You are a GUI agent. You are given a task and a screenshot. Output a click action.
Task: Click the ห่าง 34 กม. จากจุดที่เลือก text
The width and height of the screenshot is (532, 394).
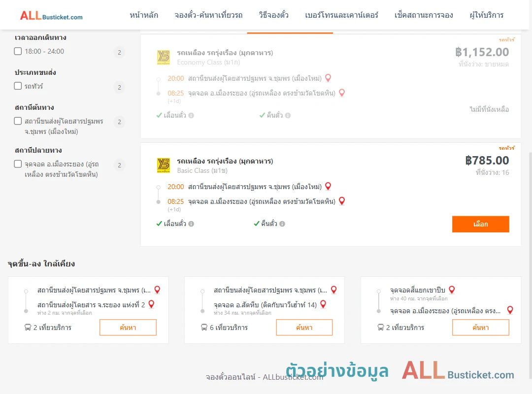242,313
